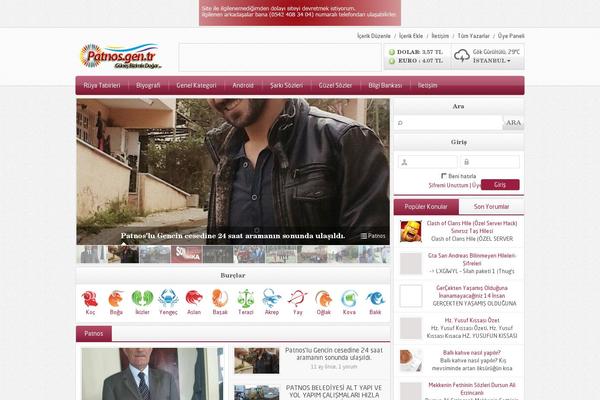Open the Şarkı Sözleri menu
600x400 pixels.
(x=287, y=85)
